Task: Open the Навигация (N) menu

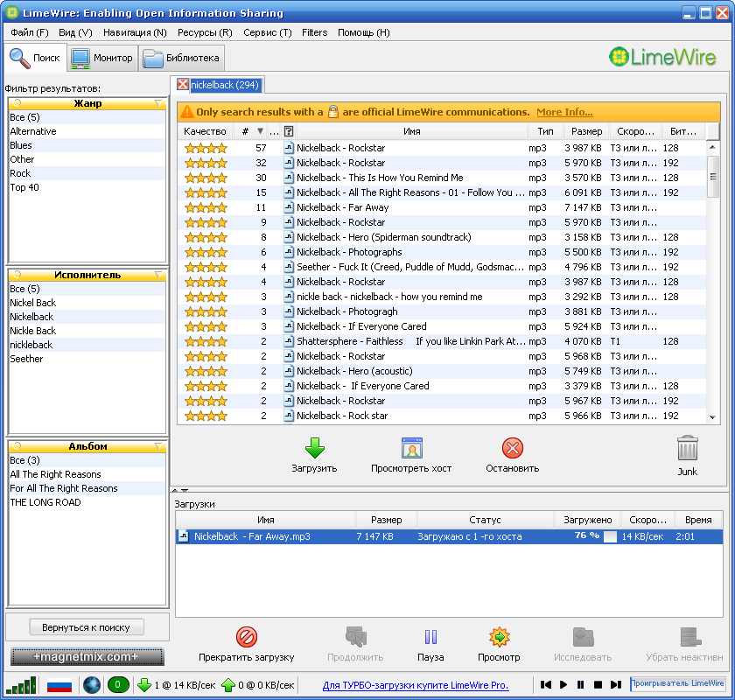Action: pos(135,32)
